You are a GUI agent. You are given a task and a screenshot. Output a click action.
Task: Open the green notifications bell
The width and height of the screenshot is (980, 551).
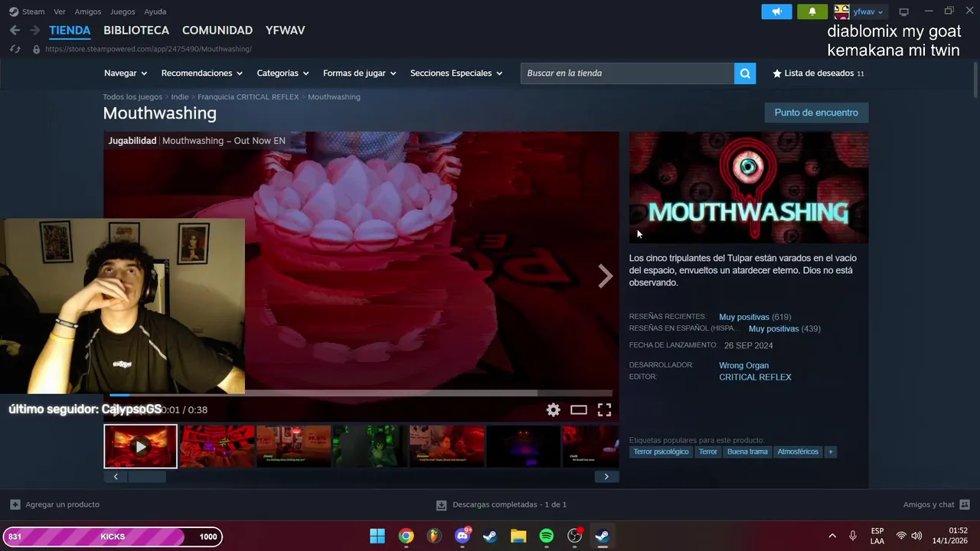(812, 11)
